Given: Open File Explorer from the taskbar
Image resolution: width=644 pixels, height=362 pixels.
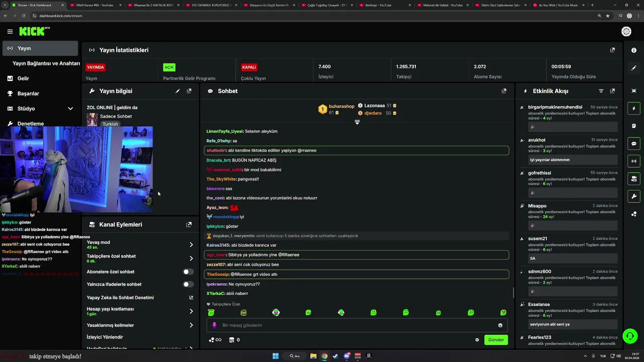Looking at the screenshot, I should [313, 356].
